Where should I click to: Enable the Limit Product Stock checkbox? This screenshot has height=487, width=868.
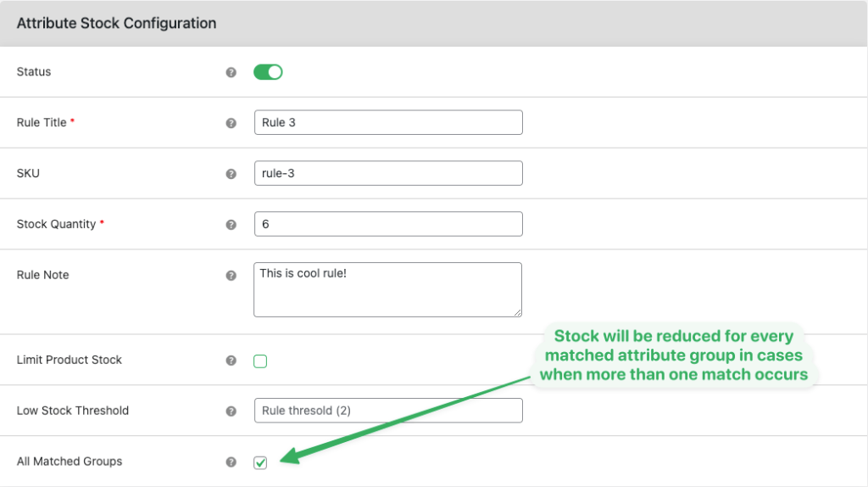point(260,361)
